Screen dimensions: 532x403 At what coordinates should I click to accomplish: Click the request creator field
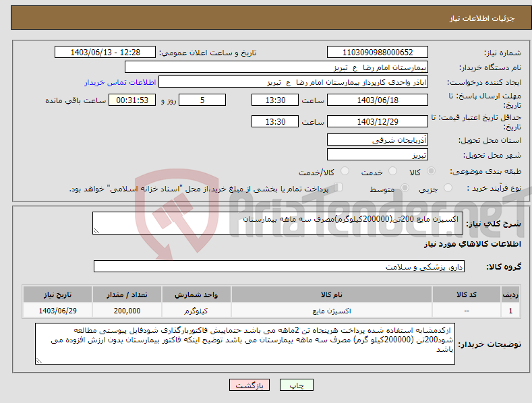coord(293,82)
